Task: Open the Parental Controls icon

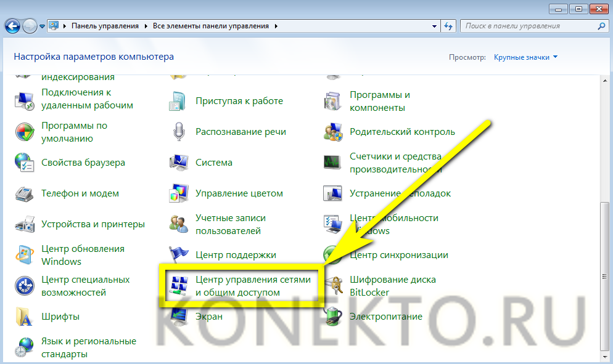Action: pyautogui.click(x=333, y=132)
